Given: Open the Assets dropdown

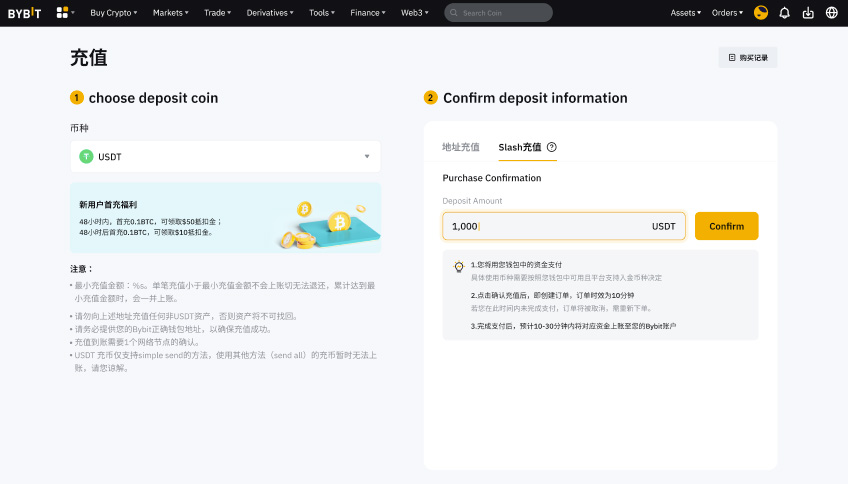Looking at the screenshot, I should tap(686, 12).
